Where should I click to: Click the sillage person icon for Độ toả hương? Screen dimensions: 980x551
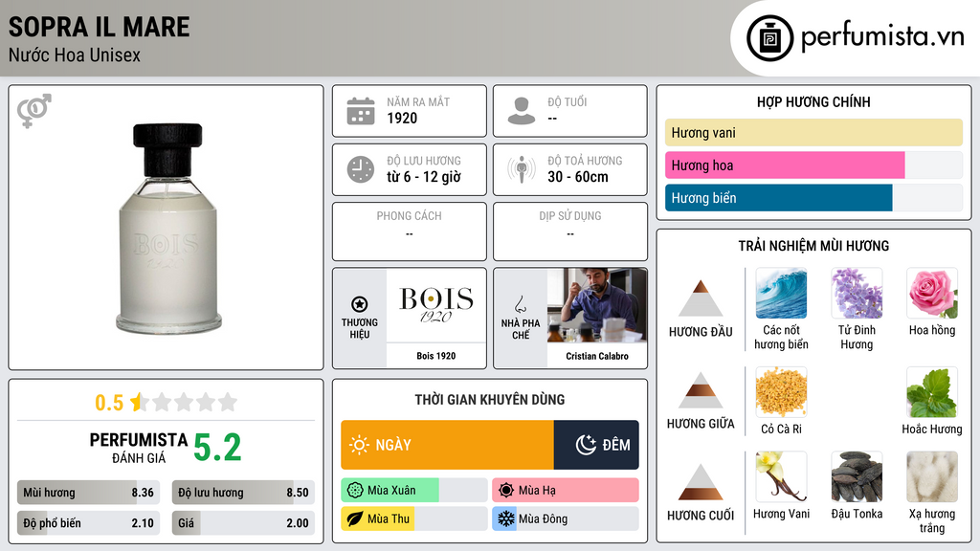point(522,169)
